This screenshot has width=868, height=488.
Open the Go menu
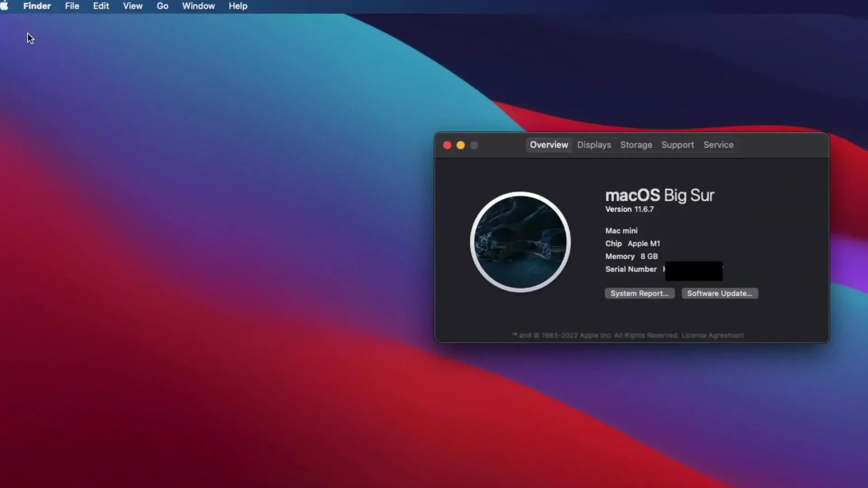pyautogui.click(x=162, y=6)
